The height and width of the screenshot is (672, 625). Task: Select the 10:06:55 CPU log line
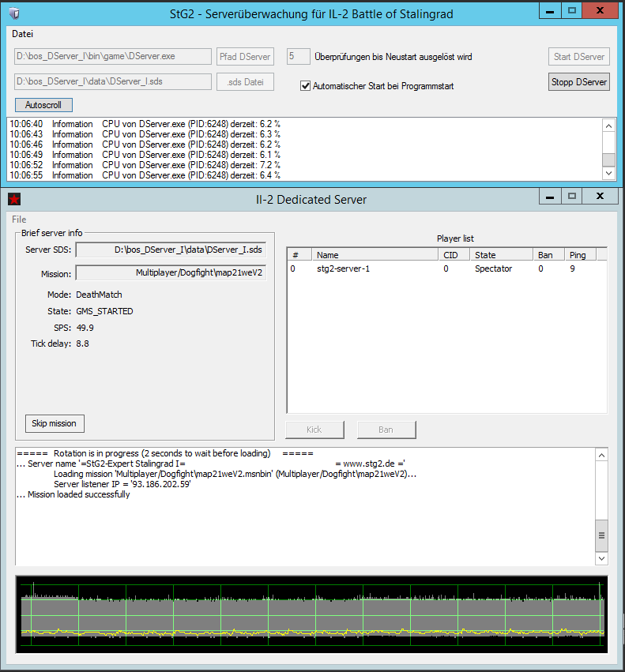pos(145,175)
